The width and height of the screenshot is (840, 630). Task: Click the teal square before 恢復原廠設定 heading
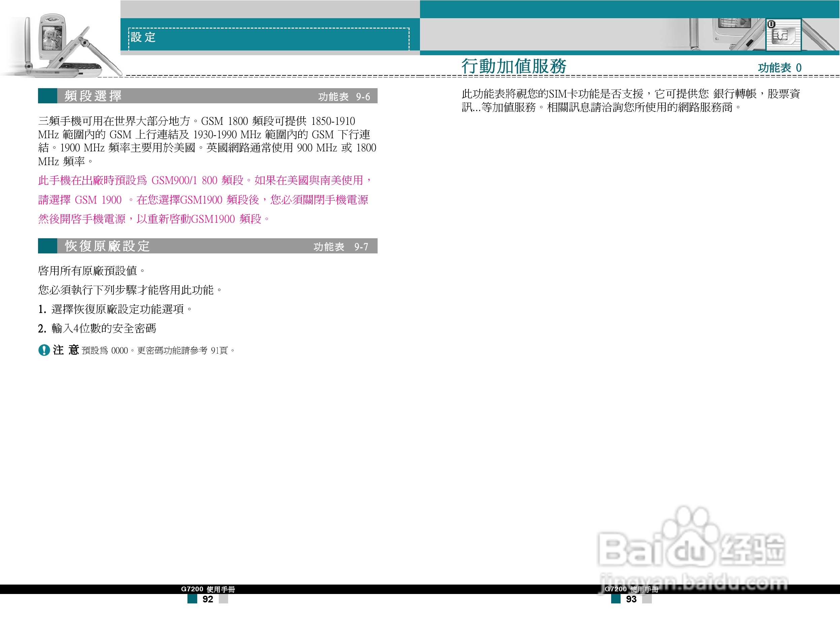pos(47,247)
